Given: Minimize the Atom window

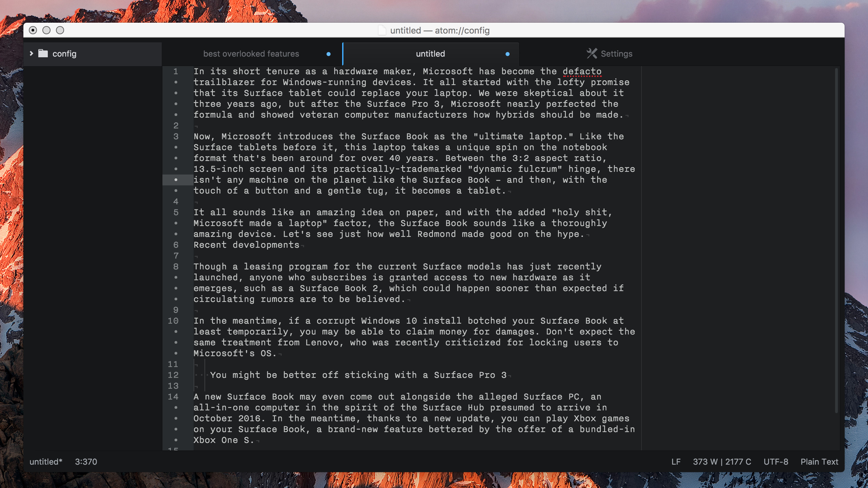Looking at the screenshot, I should (46, 30).
